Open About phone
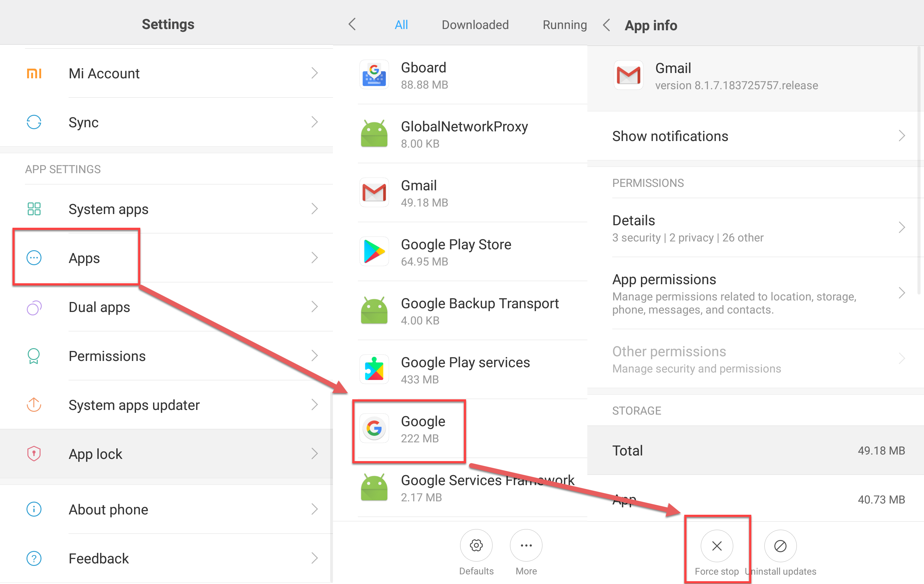 [x=166, y=509]
